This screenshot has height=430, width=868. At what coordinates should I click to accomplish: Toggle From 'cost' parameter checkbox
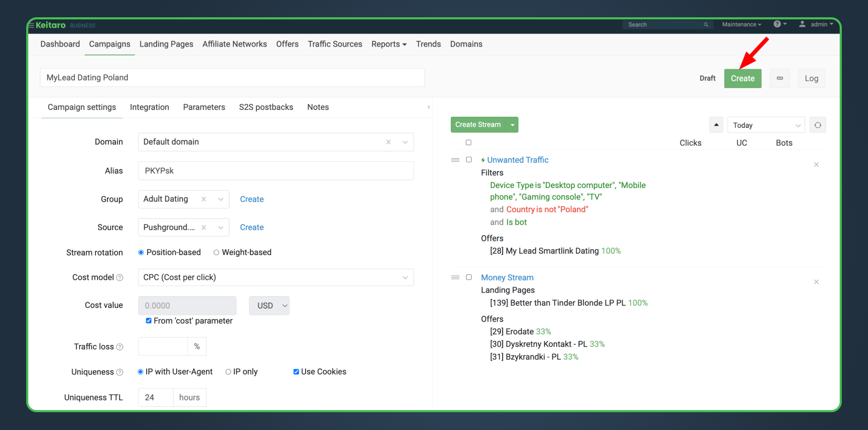click(x=149, y=321)
